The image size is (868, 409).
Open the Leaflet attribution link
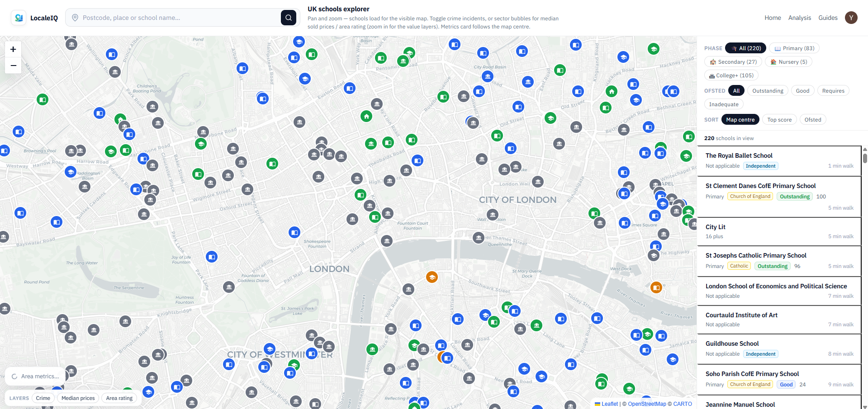(606, 404)
